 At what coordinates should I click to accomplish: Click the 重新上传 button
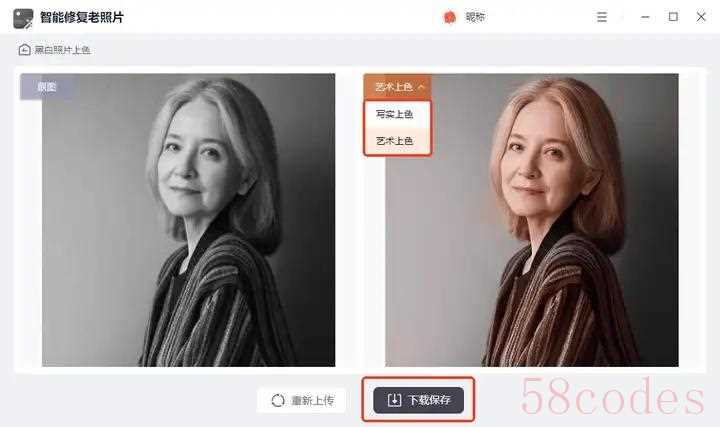[x=302, y=400]
